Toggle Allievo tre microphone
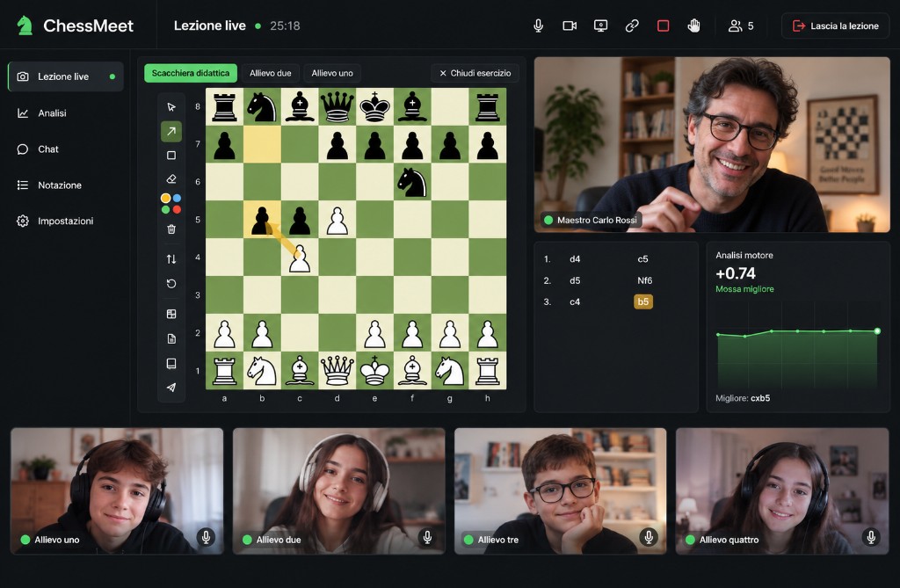 click(649, 537)
